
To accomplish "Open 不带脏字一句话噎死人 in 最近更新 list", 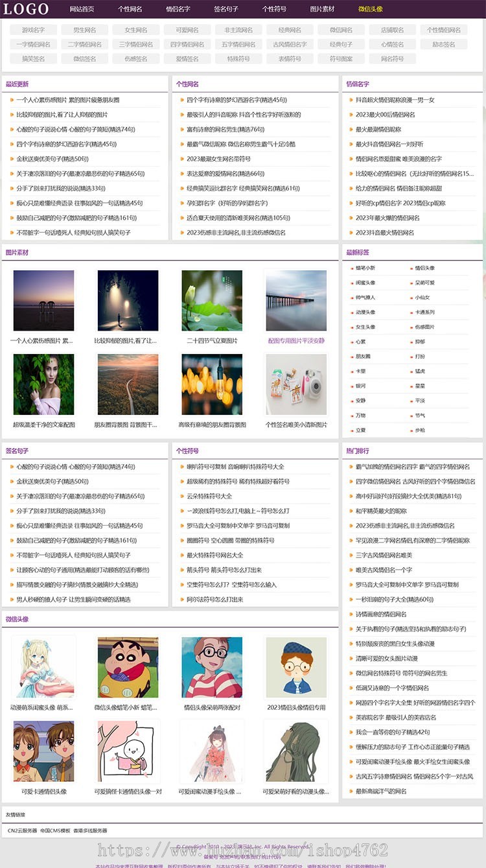I will (73, 232).
